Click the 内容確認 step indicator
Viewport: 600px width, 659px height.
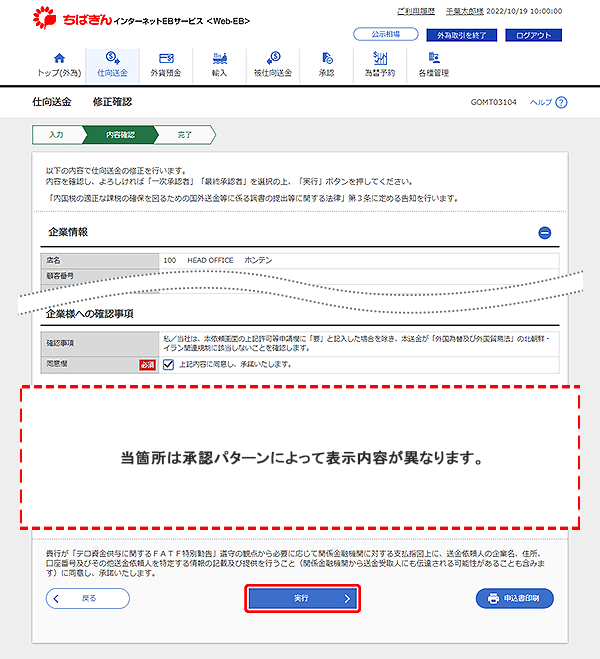(x=120, y=135)
